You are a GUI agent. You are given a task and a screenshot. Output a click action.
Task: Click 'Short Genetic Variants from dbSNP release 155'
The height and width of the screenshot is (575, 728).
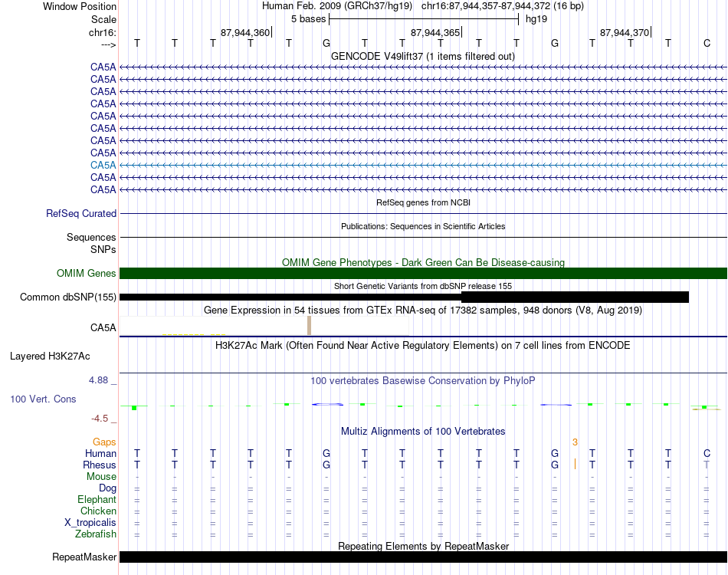click(x=423, y=286)
